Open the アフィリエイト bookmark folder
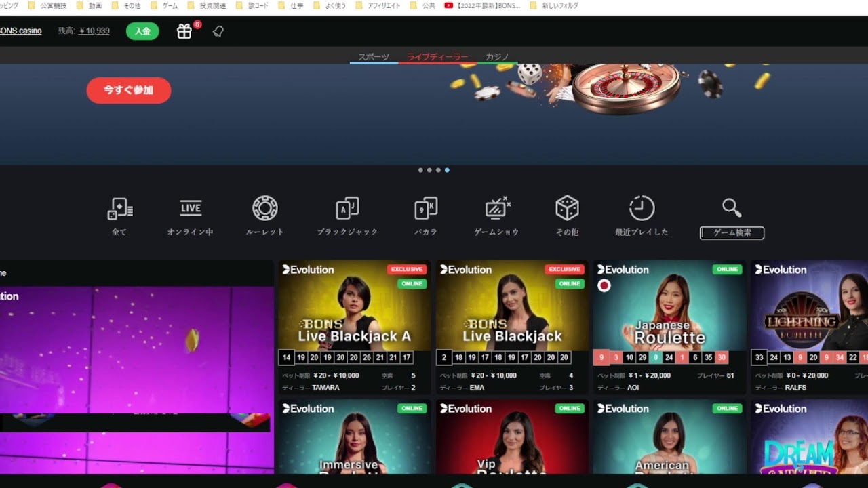The image size is (868, 488). (377, 5)
